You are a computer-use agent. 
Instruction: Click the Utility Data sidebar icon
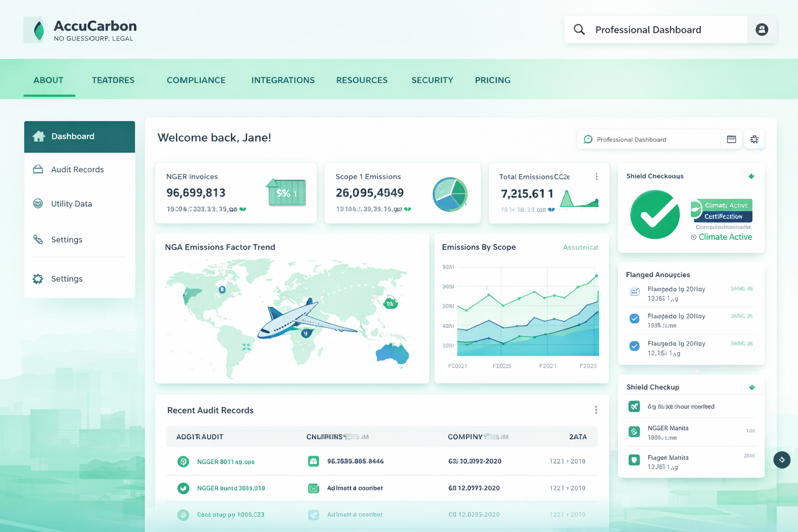38,204
